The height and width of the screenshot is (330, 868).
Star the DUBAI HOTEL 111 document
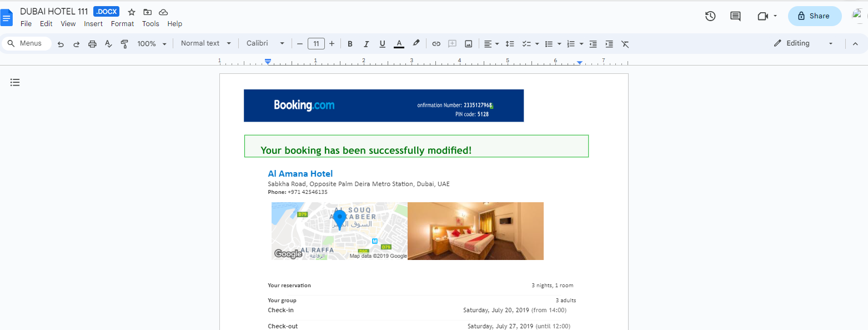(x=132, y=12)
